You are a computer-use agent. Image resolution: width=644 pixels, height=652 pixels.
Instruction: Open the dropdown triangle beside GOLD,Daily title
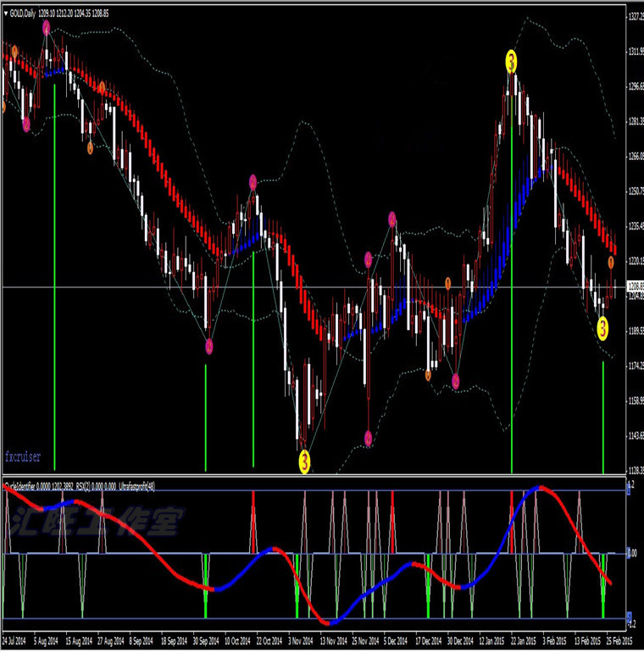coord(7,14)
